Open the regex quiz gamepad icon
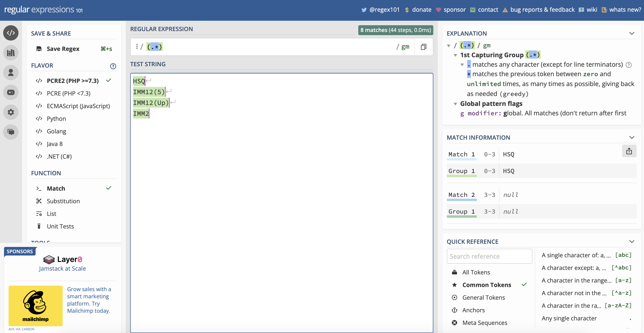This screenshot has width=644, height=333. 11,92
